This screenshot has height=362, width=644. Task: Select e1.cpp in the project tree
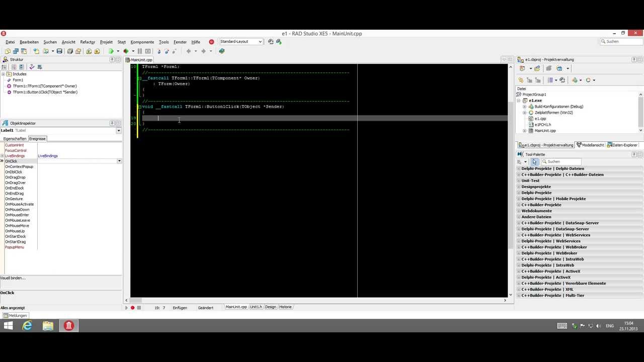(540, 119)
